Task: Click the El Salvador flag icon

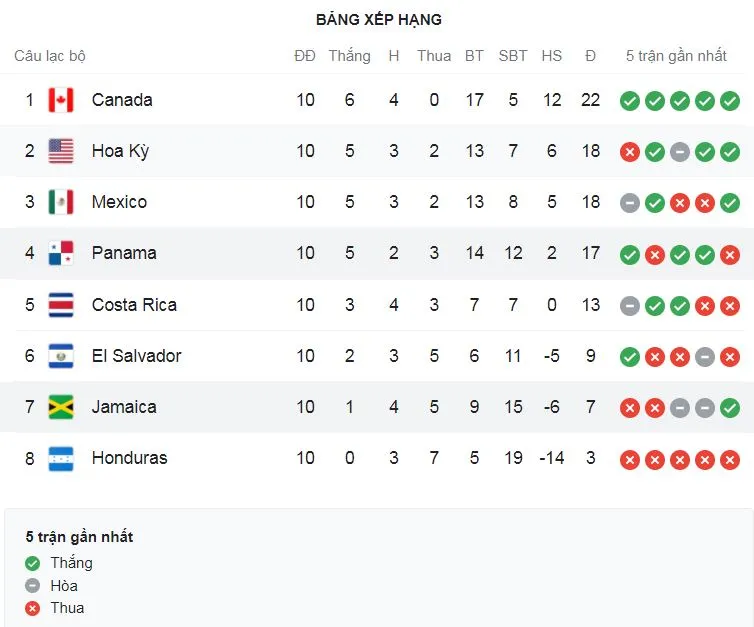Action: point(61,355)
